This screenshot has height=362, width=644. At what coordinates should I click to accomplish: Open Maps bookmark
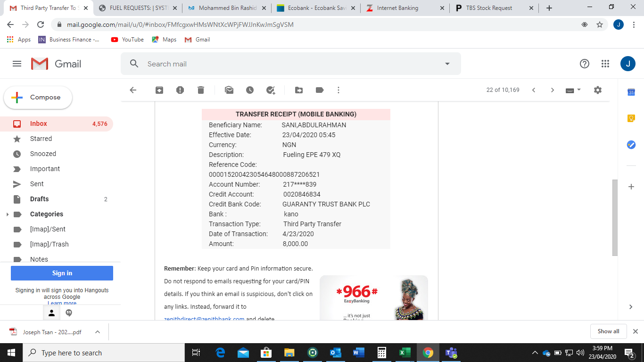pos(164,40)
